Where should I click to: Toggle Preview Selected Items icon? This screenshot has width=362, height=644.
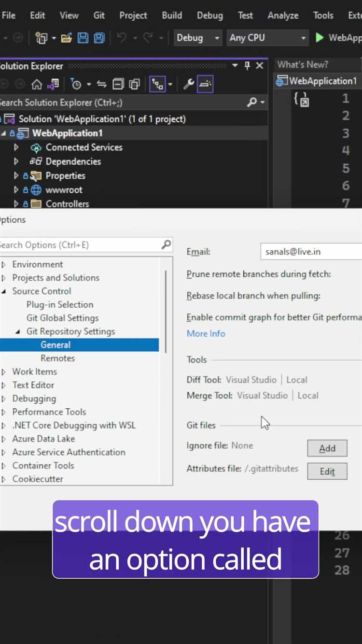pos(206,85)
